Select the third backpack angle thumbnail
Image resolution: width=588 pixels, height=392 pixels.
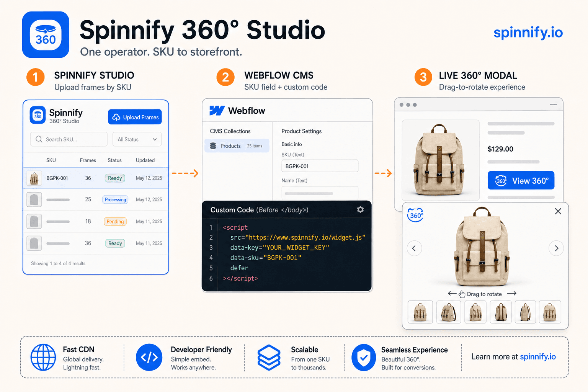click(x=475, y=312)
